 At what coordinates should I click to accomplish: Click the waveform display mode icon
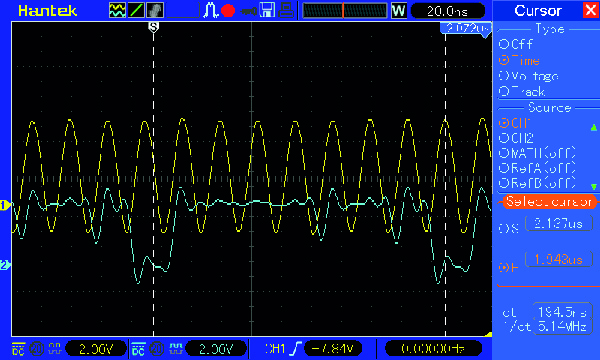[x=117, y=10]
